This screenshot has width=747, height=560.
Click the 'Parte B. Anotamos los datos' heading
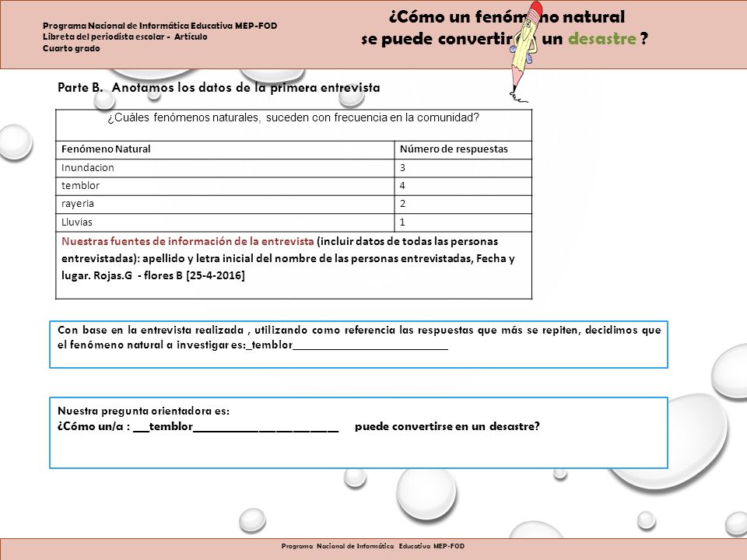[x=219, y=88]
